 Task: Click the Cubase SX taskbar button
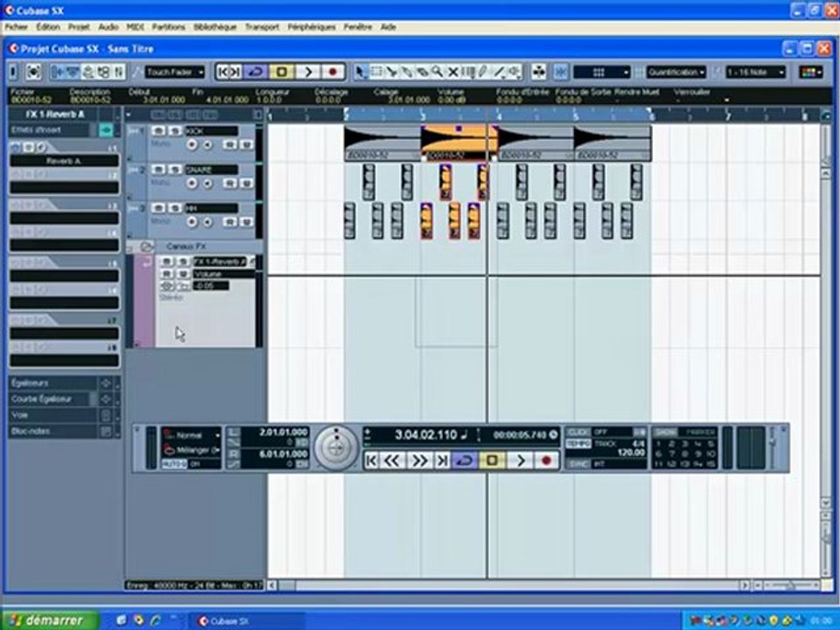coord(247,621)
